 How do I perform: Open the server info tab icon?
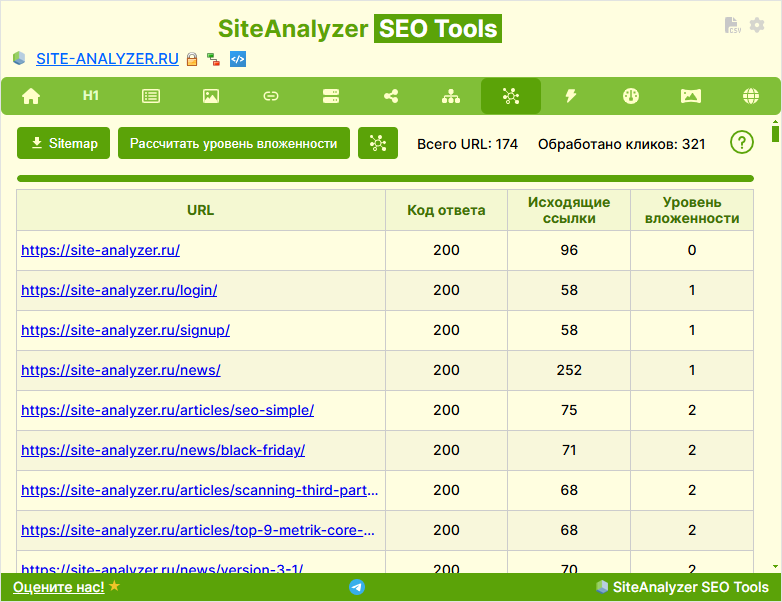coord(331,96)
